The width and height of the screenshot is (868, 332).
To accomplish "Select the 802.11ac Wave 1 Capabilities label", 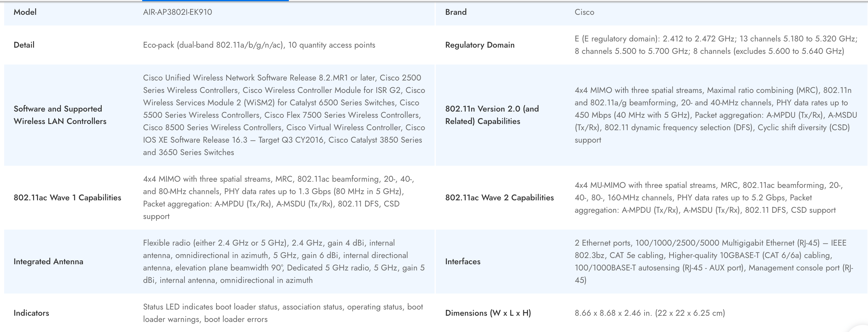I will [67, 197].
